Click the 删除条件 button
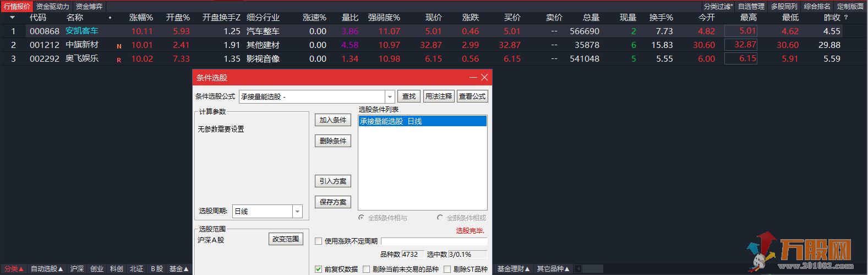This screenshot has height=275, width=868. tap(333, 141)
